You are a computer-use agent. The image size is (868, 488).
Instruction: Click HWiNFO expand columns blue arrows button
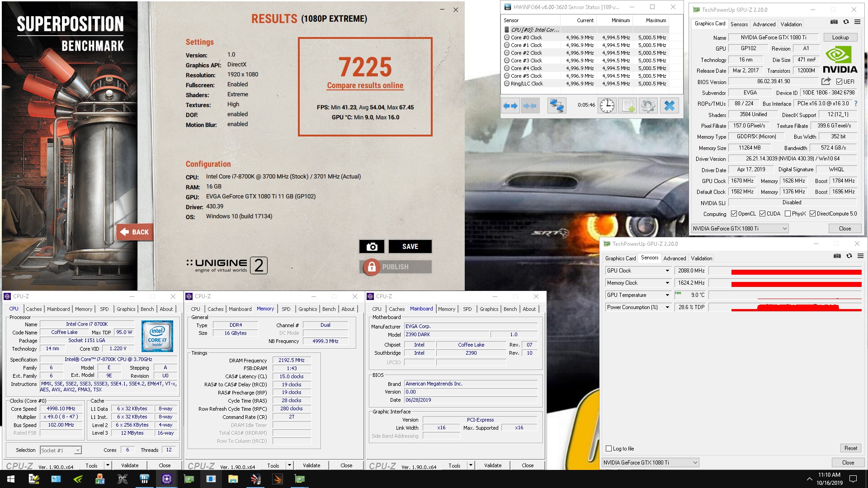[x=510, y=106]
